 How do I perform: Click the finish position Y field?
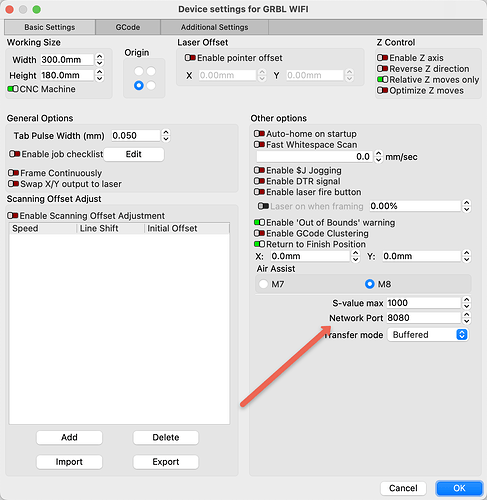click(x=421, y=256)
